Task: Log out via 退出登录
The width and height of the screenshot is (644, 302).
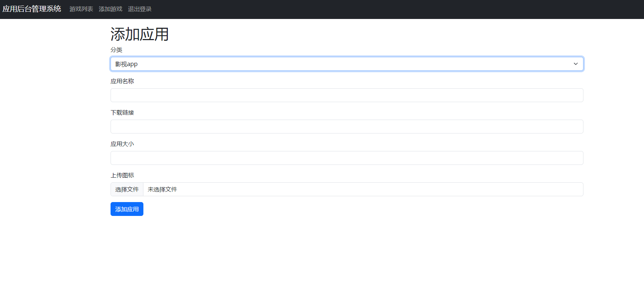Action: click(x=139, y=9)
